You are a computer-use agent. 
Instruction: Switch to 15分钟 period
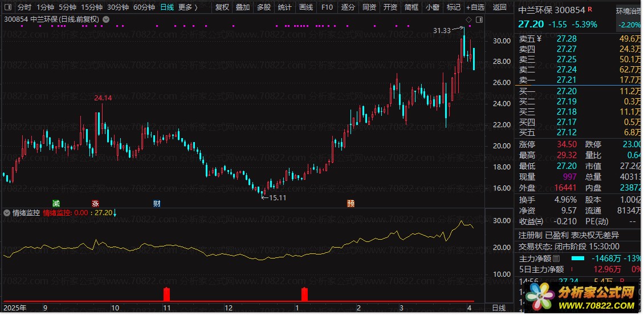(x=92, y=7)
